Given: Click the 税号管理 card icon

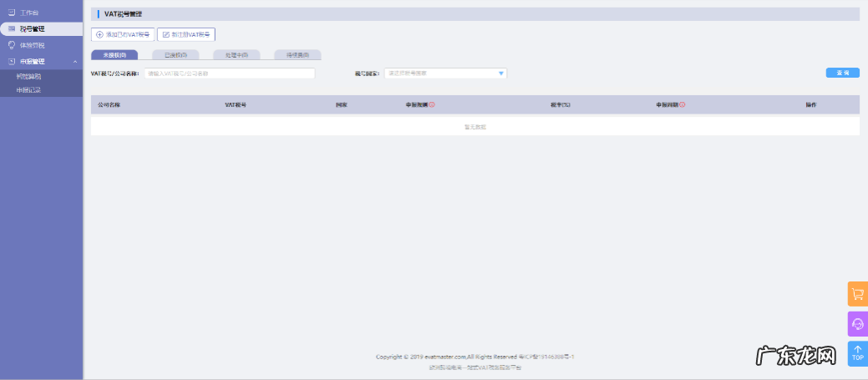Looking at the screenshot, I should 12,28.
